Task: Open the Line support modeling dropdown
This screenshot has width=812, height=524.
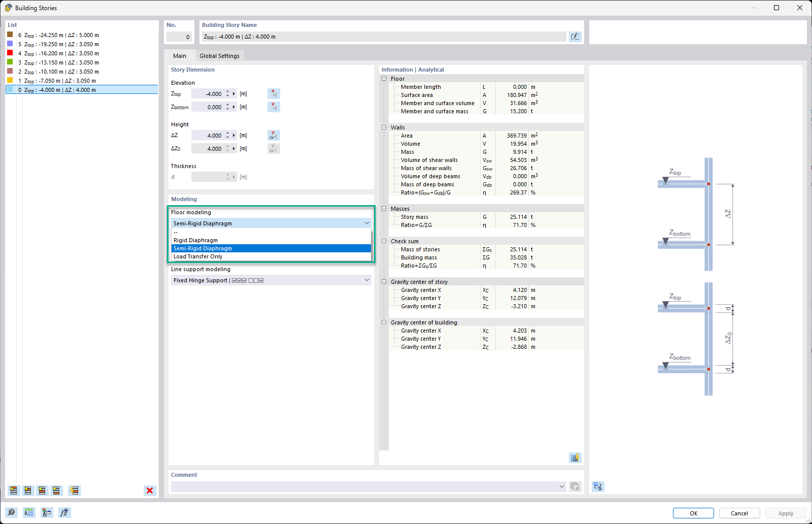Action: coord(366,280)
